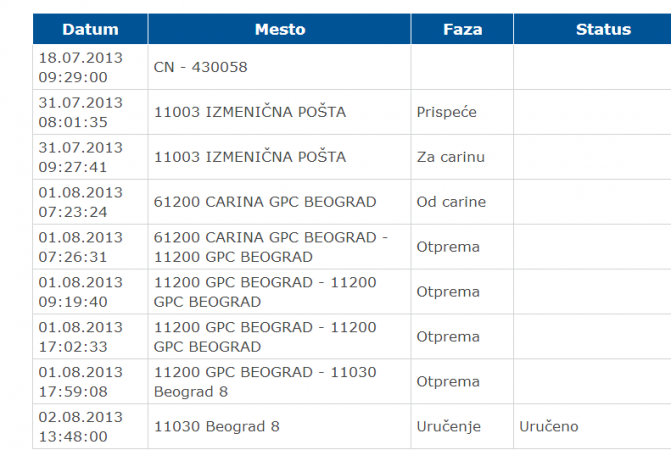Click the Faza column header
This screenshot has width=671, height=450.
click(462, 29)
